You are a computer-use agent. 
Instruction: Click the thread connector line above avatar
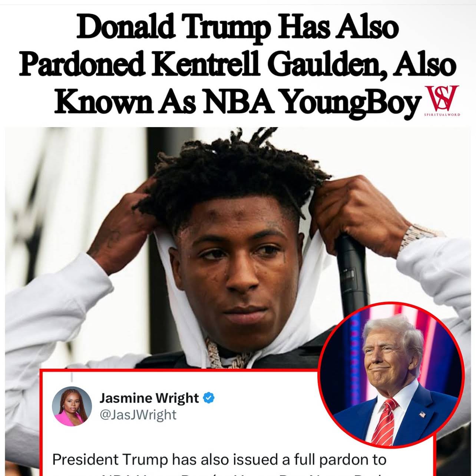[72, 377]
